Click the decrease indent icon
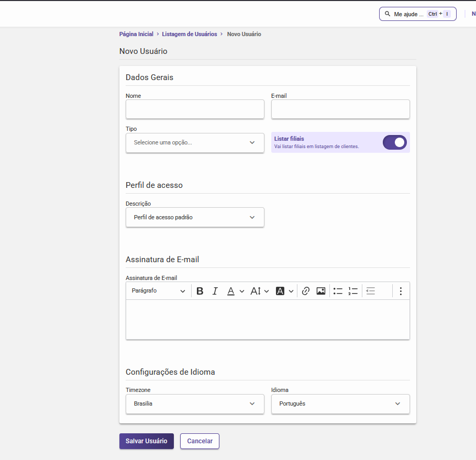This screenshot has width=476, height=460. tap(371, 291)
